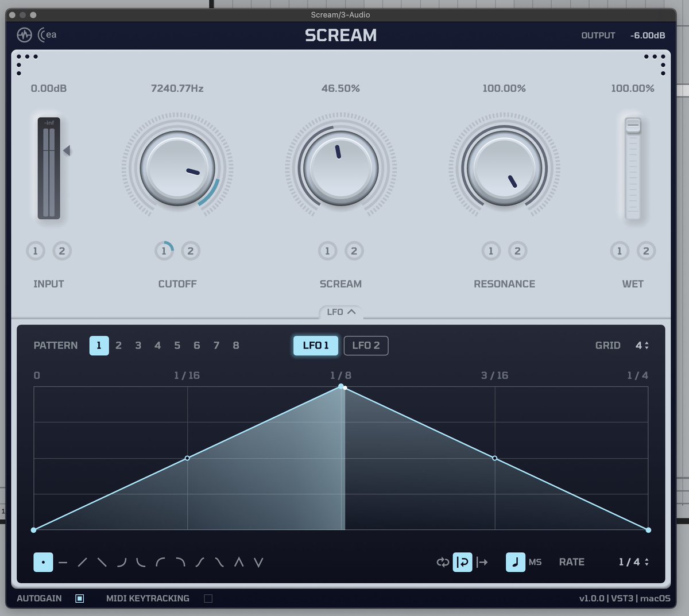The image size is (689, 616).
Task: Click the Output -6.00dB value
Action: tap(648, 35)
